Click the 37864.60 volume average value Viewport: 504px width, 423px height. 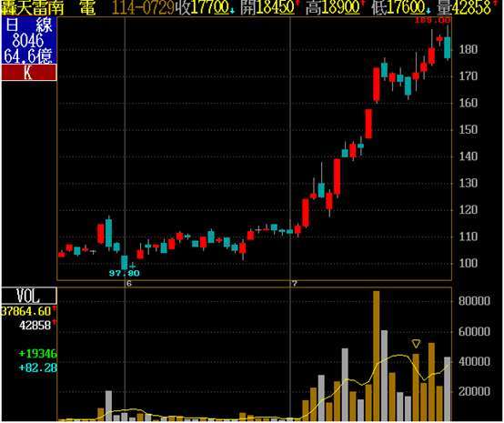tap(27, 311)
